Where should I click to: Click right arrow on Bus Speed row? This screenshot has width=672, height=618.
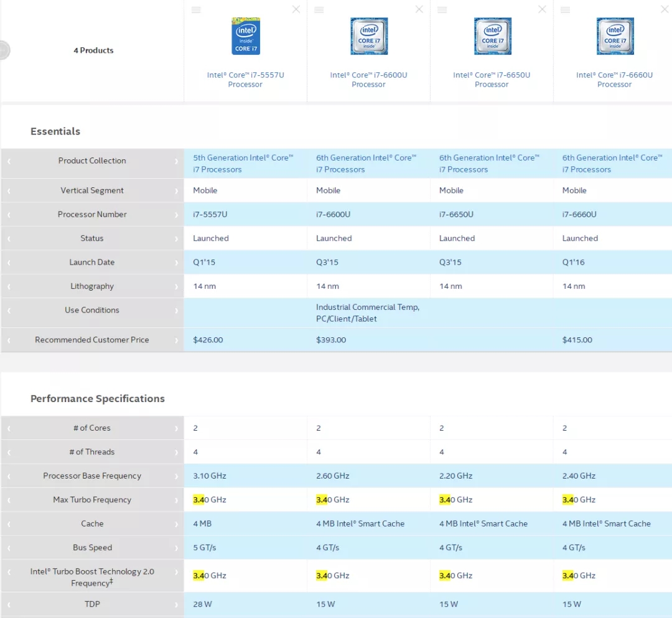176,548
